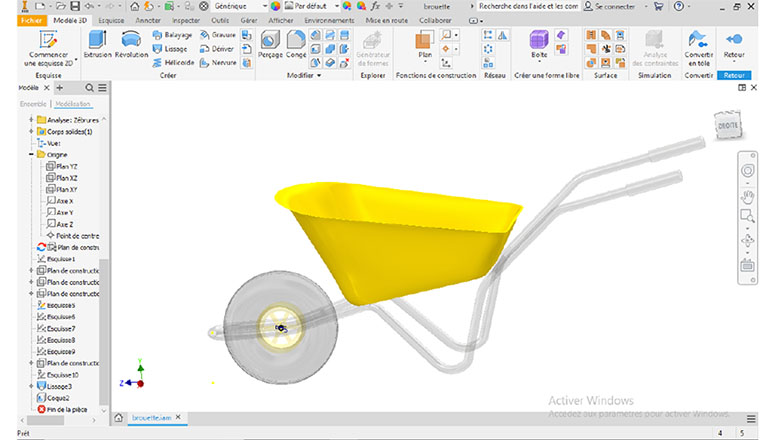The image size is (780, 440).
Task: Switch to the Inspecter tab
Action: [185, 20]
